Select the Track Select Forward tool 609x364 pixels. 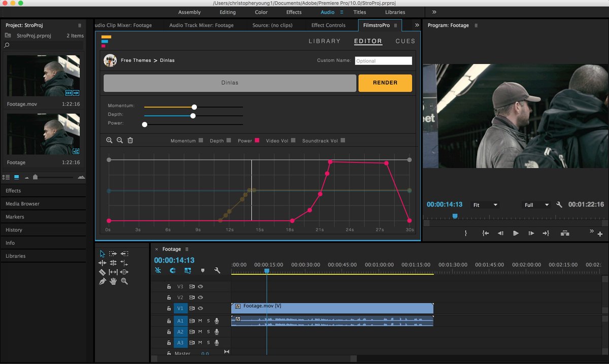(x=113, y=253)
